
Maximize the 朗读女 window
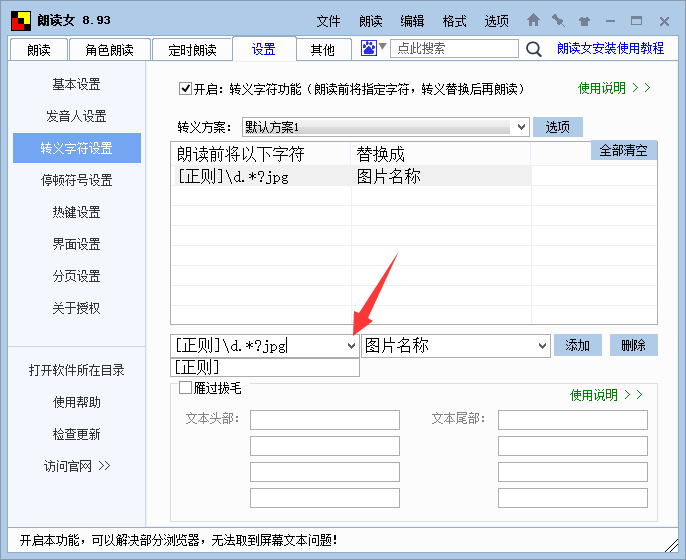click(x=636, y=21)
